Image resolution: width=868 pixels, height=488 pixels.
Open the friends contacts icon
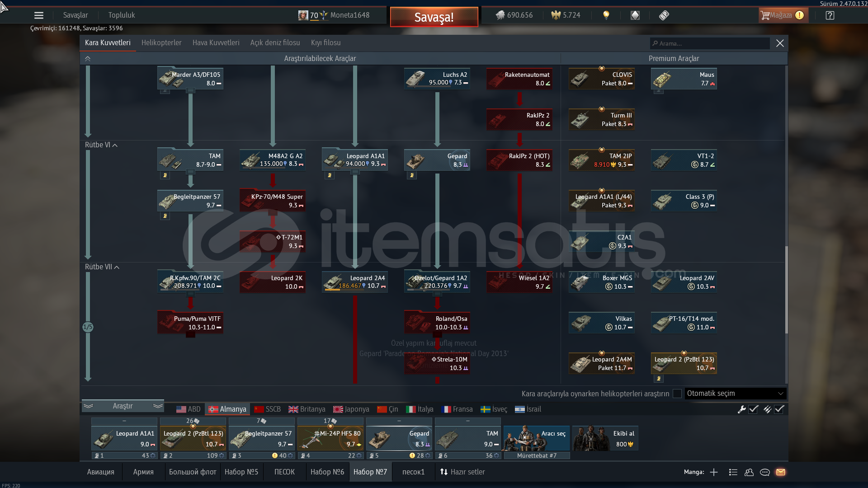coord(749,472)
